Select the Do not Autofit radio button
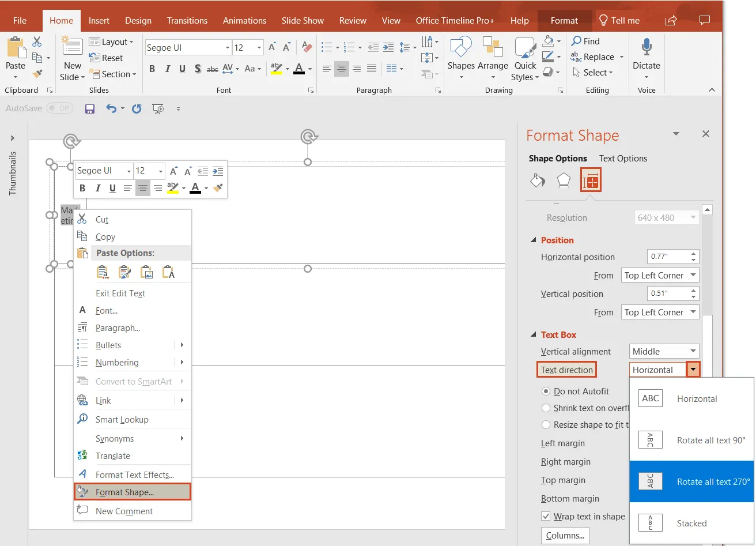The image size is (756, 546). [x=546, y=391]
